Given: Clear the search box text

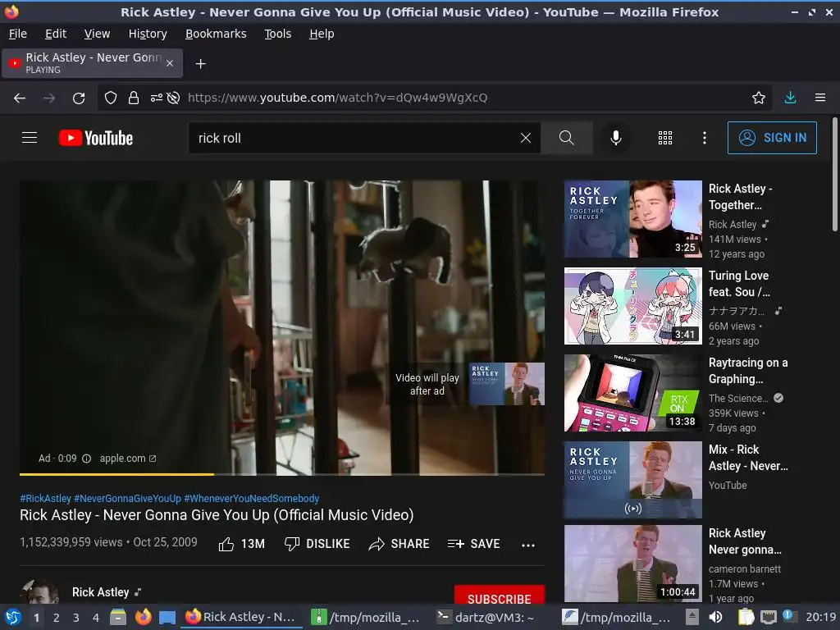Looking at the screenshot, I should point(526,138).
